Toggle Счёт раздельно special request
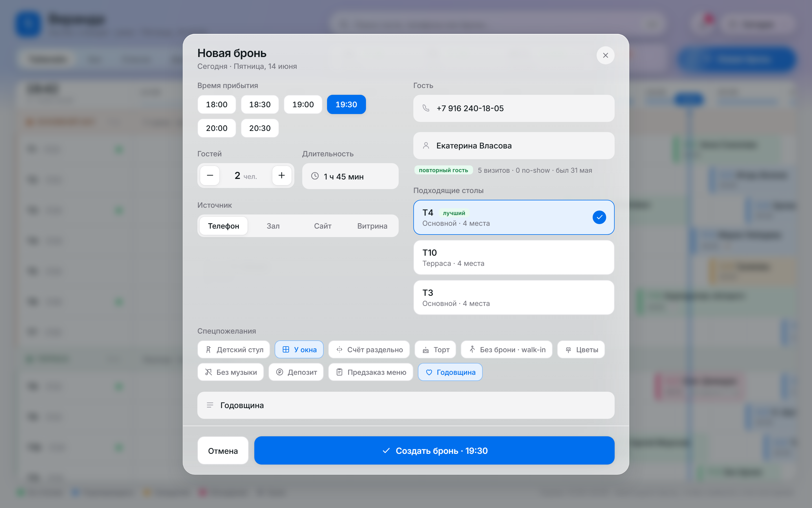This screenshot has height=508, width=812. coord(369,349)
